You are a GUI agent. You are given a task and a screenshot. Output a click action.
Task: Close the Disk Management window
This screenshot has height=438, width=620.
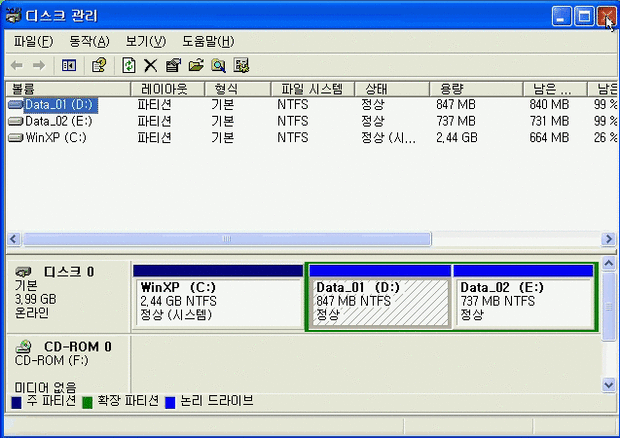606,16
